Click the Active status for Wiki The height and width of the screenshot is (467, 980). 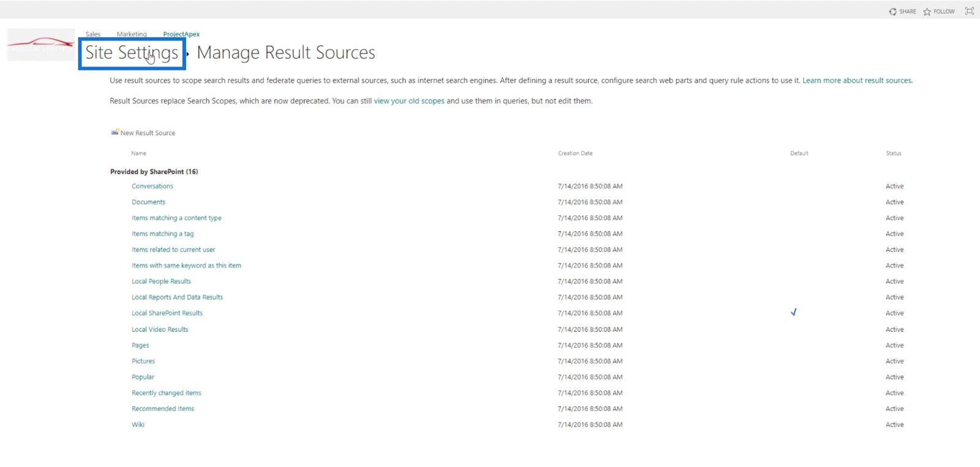coord(894,425)
